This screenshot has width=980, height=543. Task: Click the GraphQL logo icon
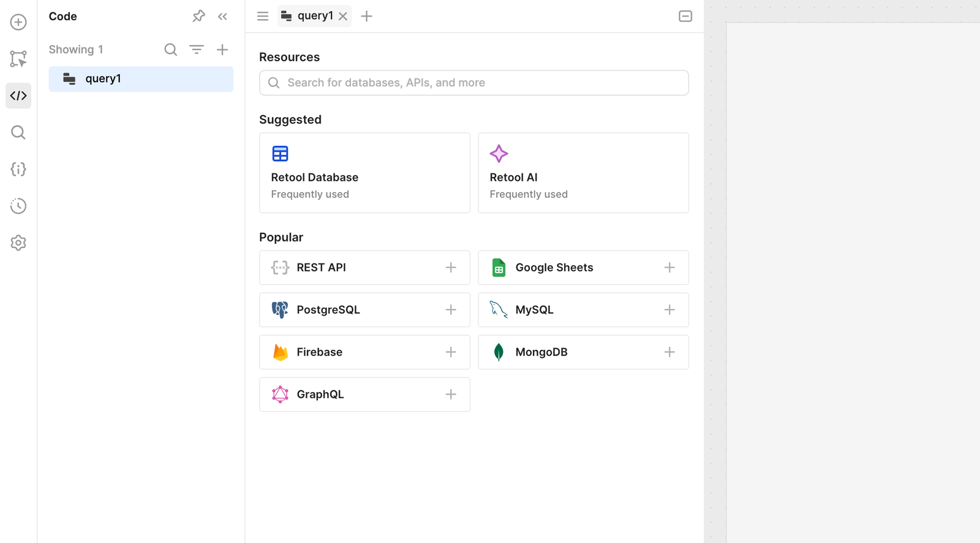click(x=280, y=395)
